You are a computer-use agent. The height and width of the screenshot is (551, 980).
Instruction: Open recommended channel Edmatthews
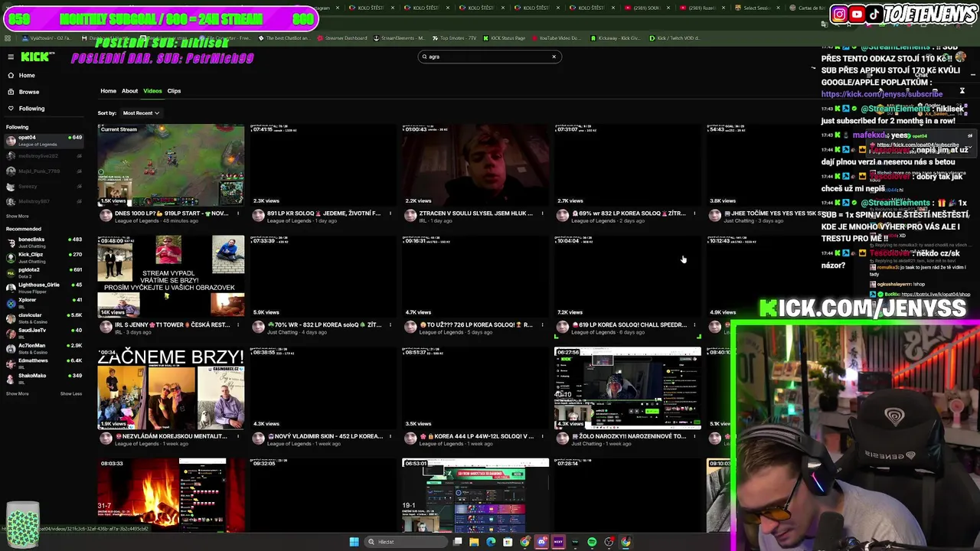pyautogui.click(x=44, y=363)
